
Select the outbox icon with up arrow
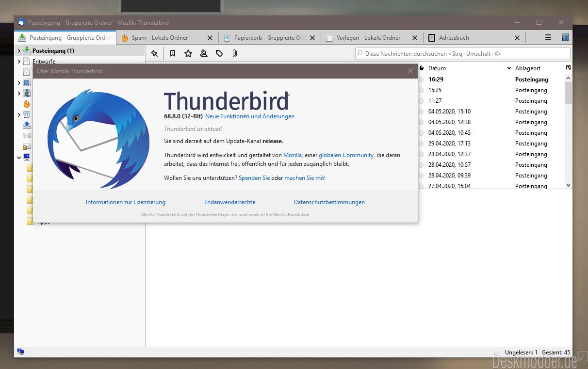27,125
